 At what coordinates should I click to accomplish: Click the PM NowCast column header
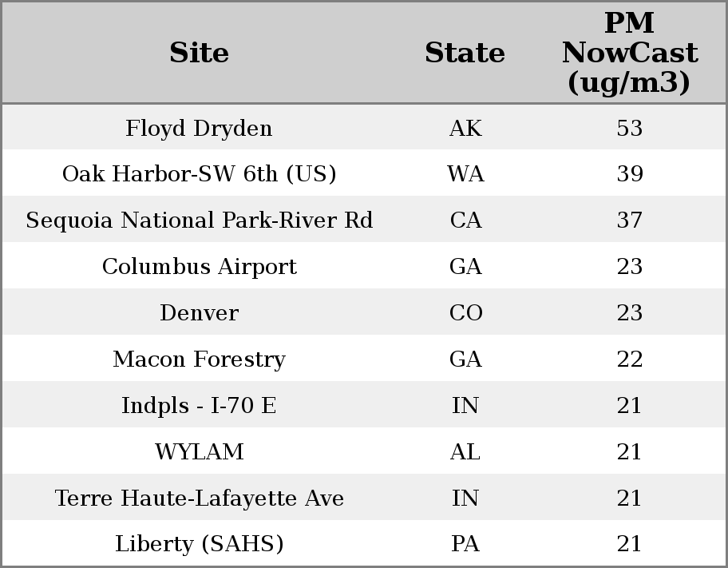click(629, 53)
